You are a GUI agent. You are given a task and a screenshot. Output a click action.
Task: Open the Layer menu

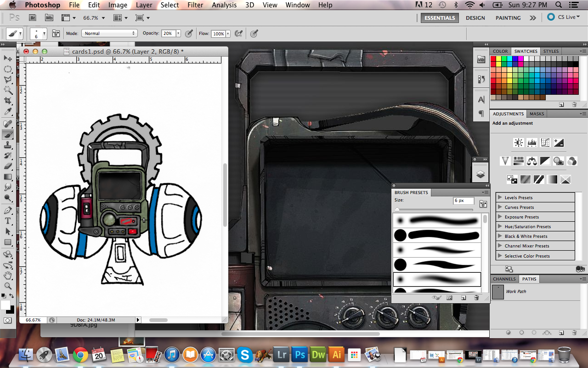(x=144, y=5)
